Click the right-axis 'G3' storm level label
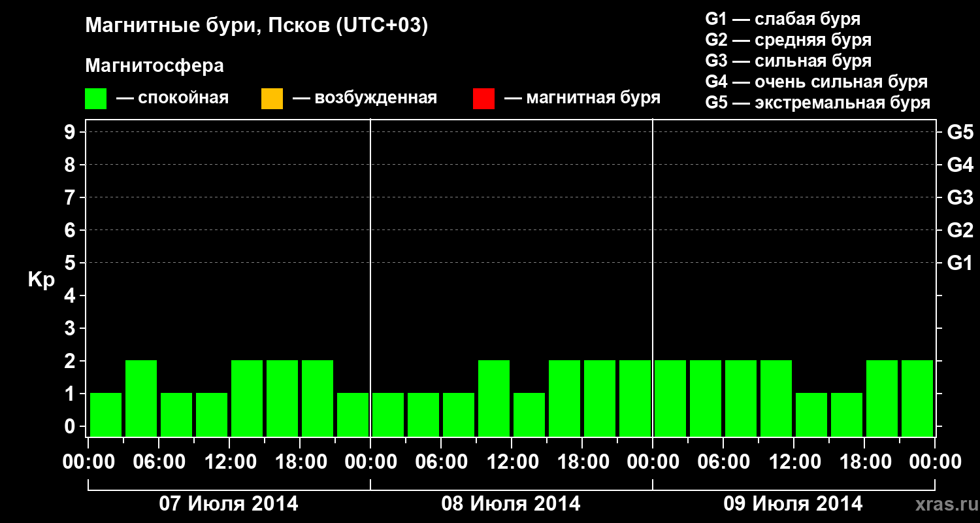This screenshot has width=980, height=523. click(x=960, y=197)
